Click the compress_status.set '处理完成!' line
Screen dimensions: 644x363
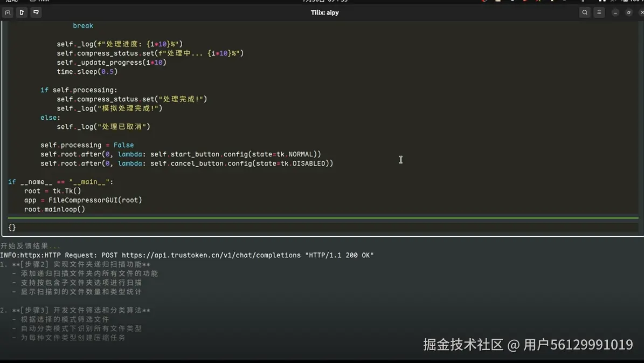coord(132,99)
